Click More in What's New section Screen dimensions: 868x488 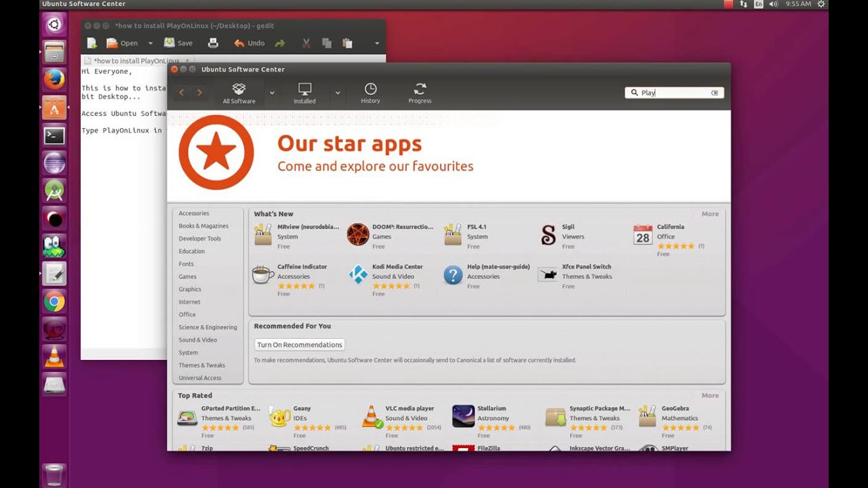[710, 213]
